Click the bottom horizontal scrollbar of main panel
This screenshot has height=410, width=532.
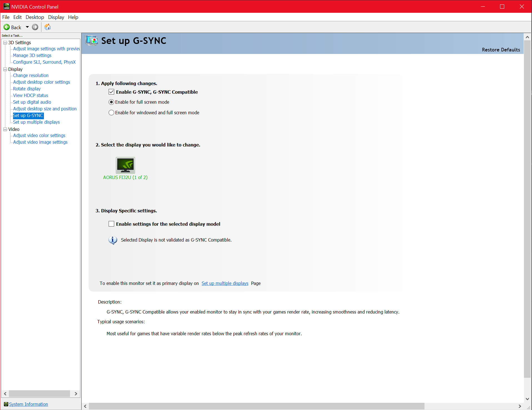(x=256, y=406)
